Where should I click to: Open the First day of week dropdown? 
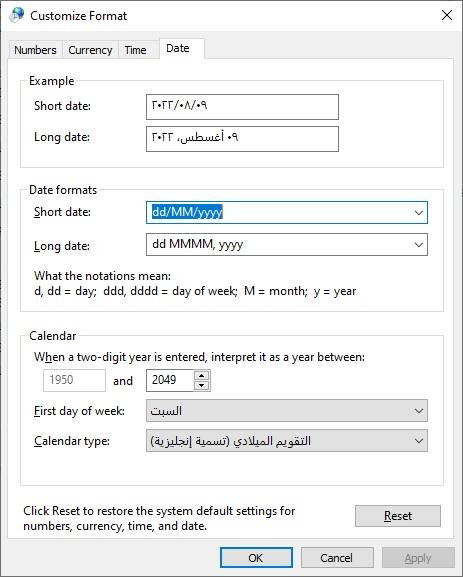tap(287, 411)
